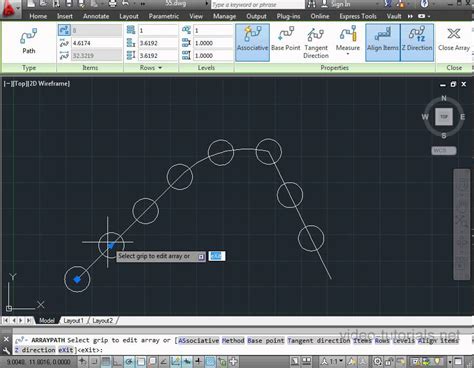Toggle Polar Tracking in the status bar
The width and height of the screenshot is (474, 368).
129,362
